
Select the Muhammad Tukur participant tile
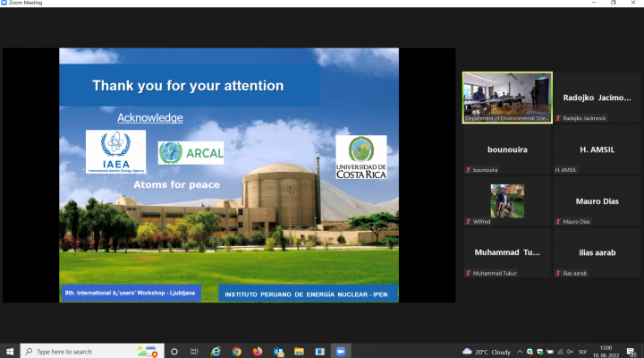click(507, 252)
